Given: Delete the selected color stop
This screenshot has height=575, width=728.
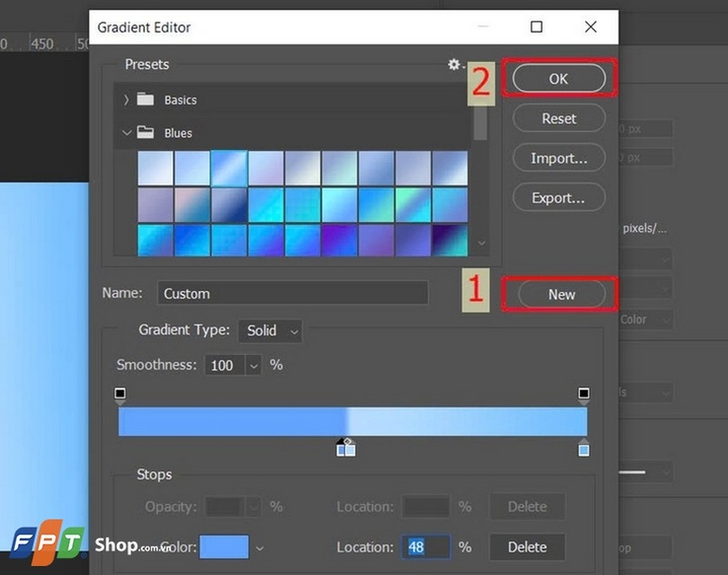Looking at the screenshot, I should (x=528, y=547).
